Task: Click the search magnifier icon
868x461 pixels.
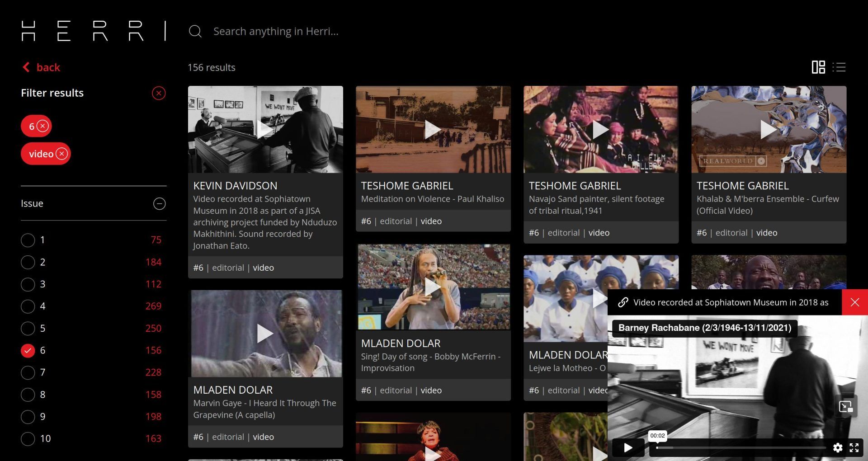Action: tap(195, 31)
